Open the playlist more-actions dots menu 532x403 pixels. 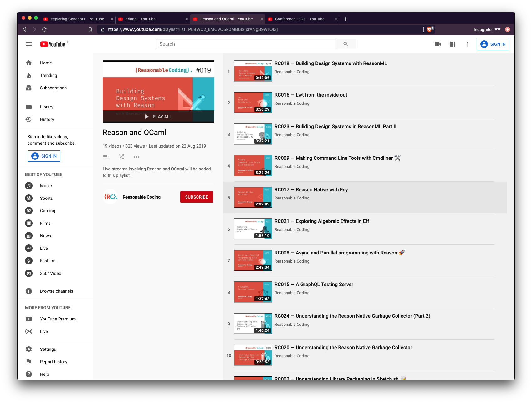[136, 157]
